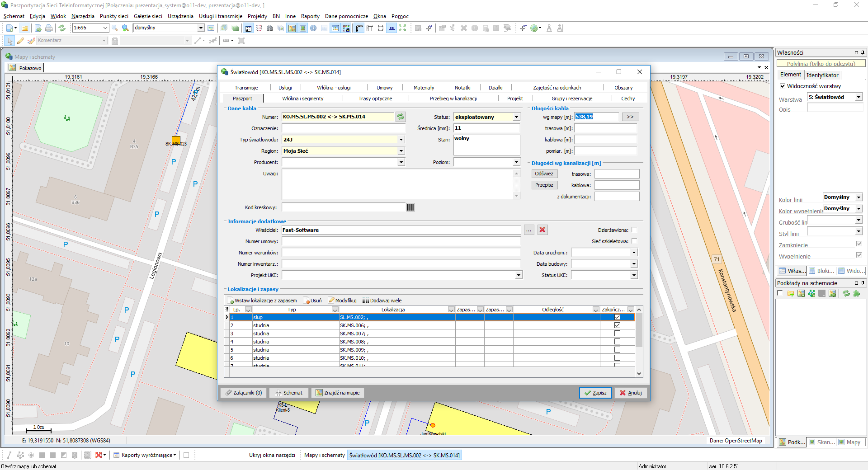This screenshot has height=470, width=868.
Task: Click the barcode icon beside Kod kreskowy
Action: pyautogui.click(x=410, y=207)
